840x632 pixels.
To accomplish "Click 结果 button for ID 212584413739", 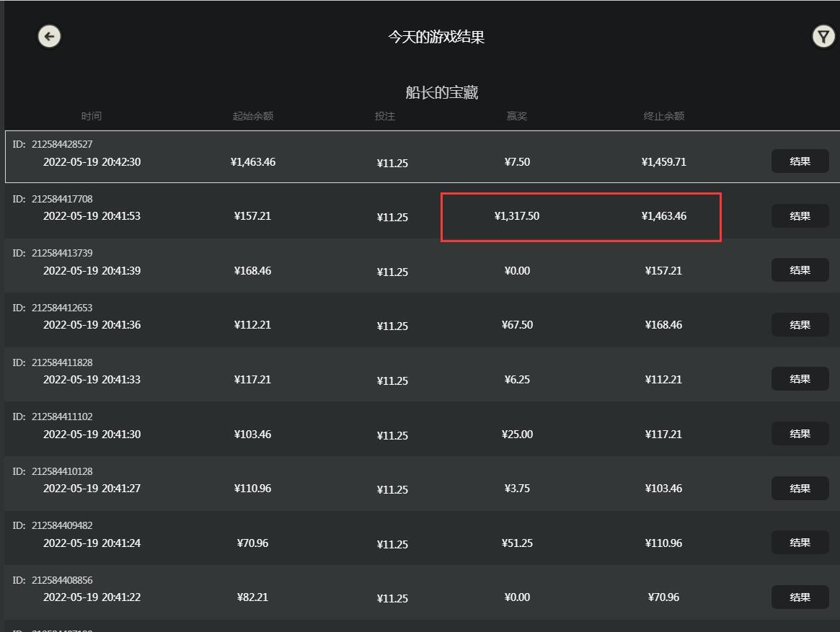I will tap(800, 270).
